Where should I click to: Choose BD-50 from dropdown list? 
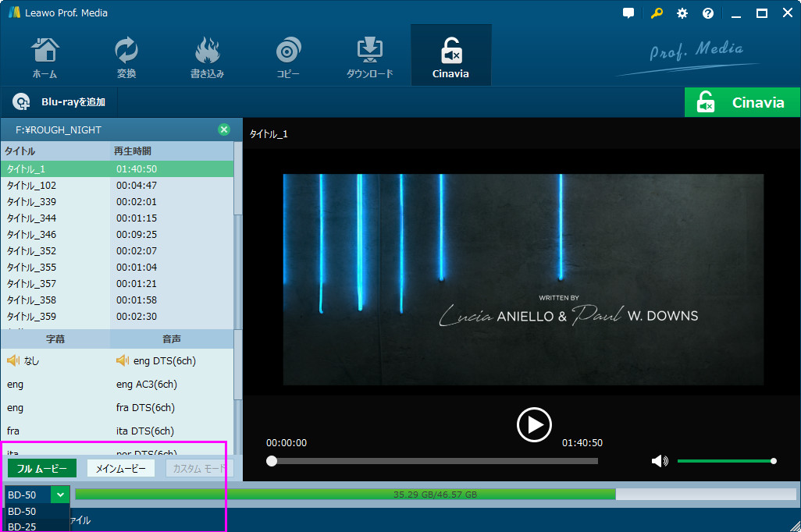coord(37,511)
